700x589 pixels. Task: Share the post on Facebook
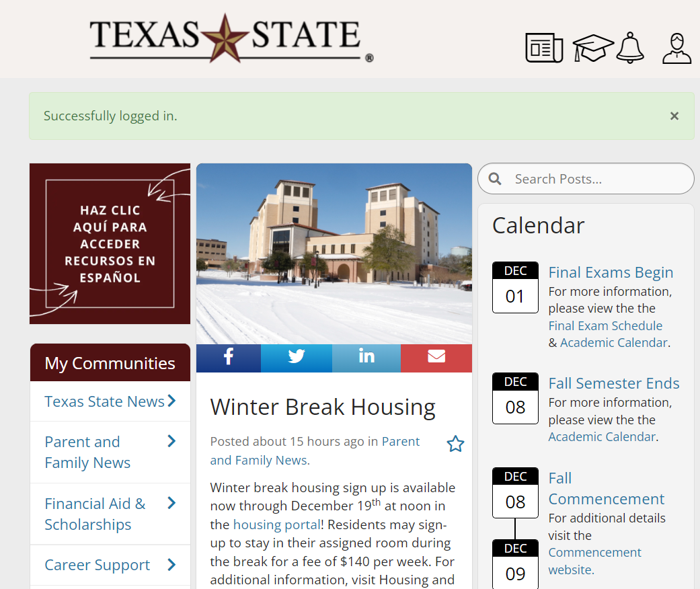click(229, 357)
